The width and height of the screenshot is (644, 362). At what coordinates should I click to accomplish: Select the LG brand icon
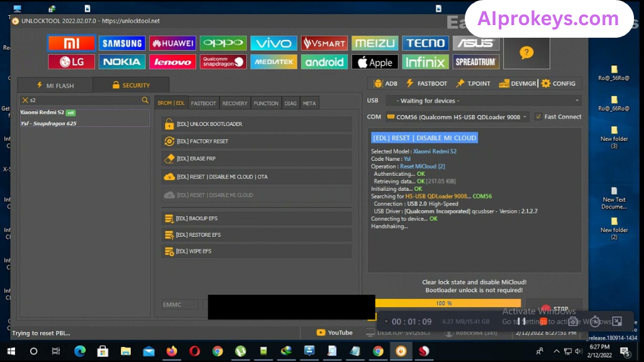point(72,62)
